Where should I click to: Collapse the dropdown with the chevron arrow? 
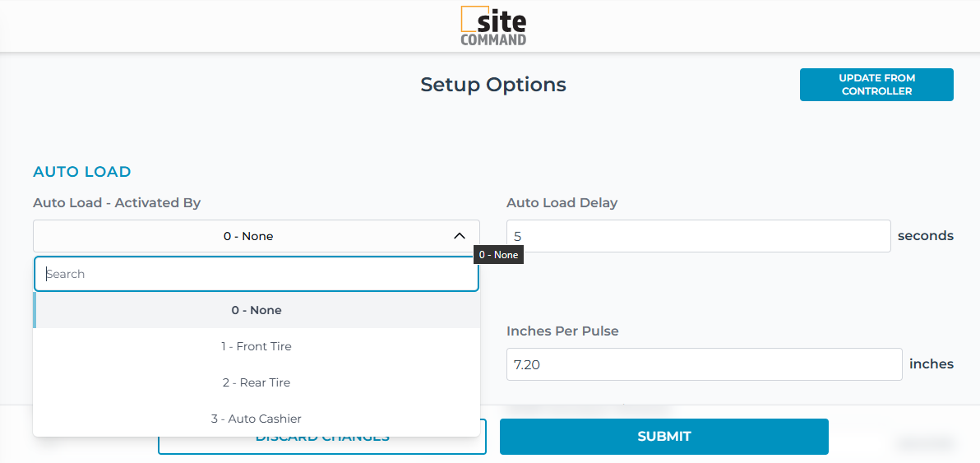(x=459, y=236)
